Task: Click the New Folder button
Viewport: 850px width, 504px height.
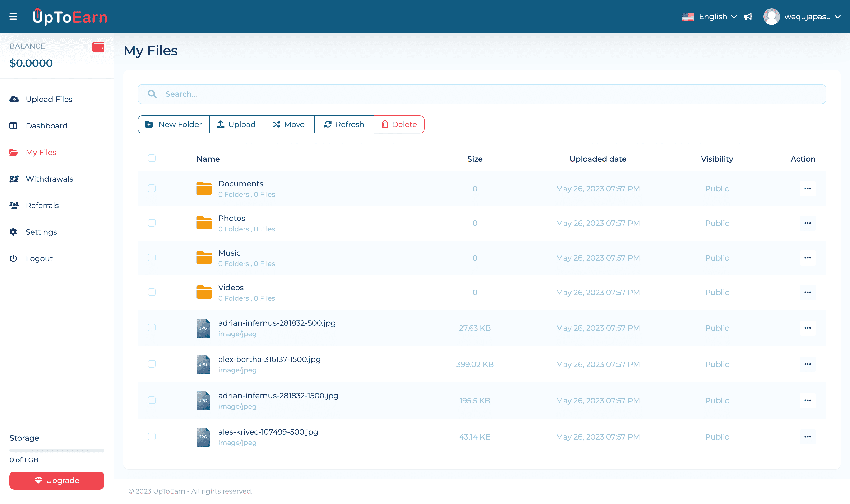Action: (x=174, y=124)
